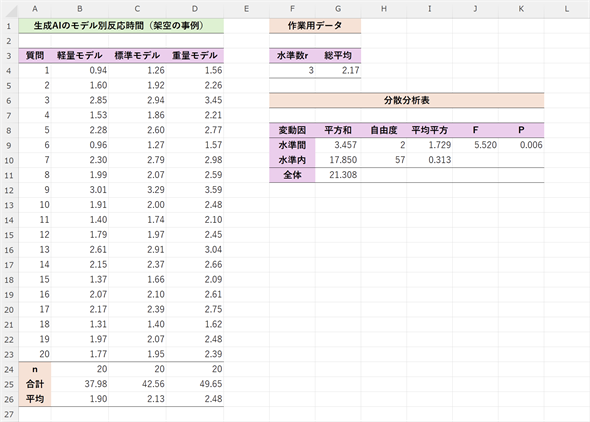This screenshot has width=590, height=422.
Task: Click the 作業用データ heading cell
Action: tap(315, 26)
